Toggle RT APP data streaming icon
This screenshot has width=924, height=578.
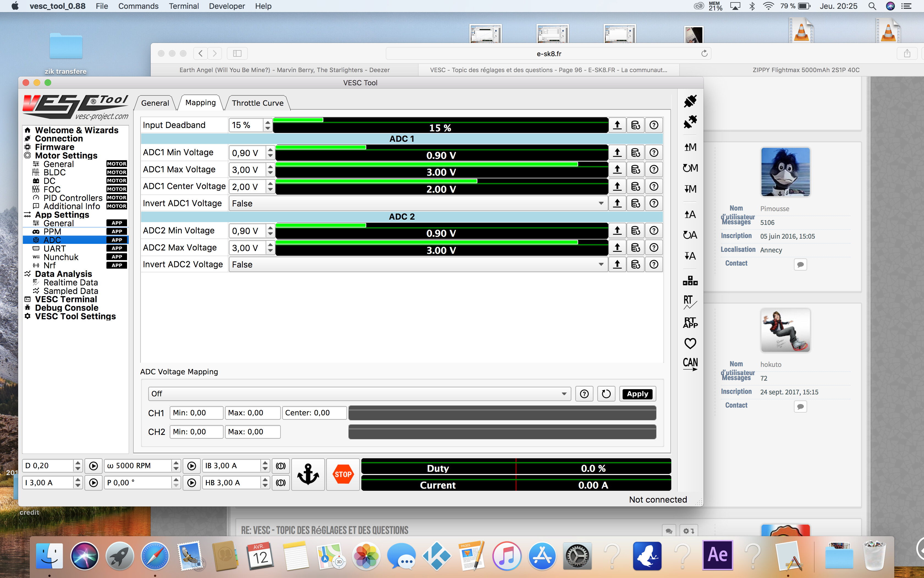click(690, 323)
